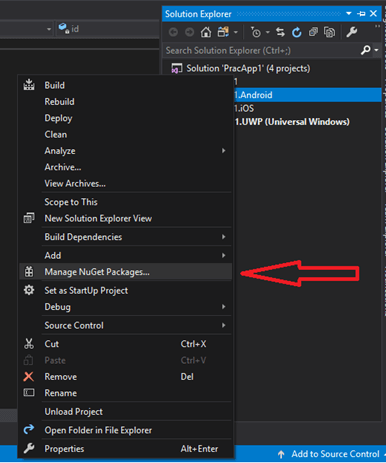
Task: Close the Solution Explorer panel
Action: point(373,14)
